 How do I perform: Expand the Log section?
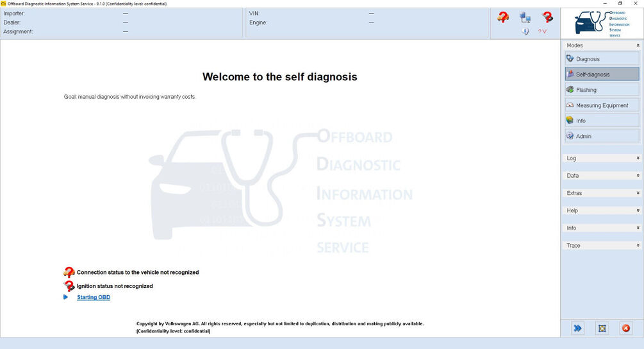tap(602, 158)
